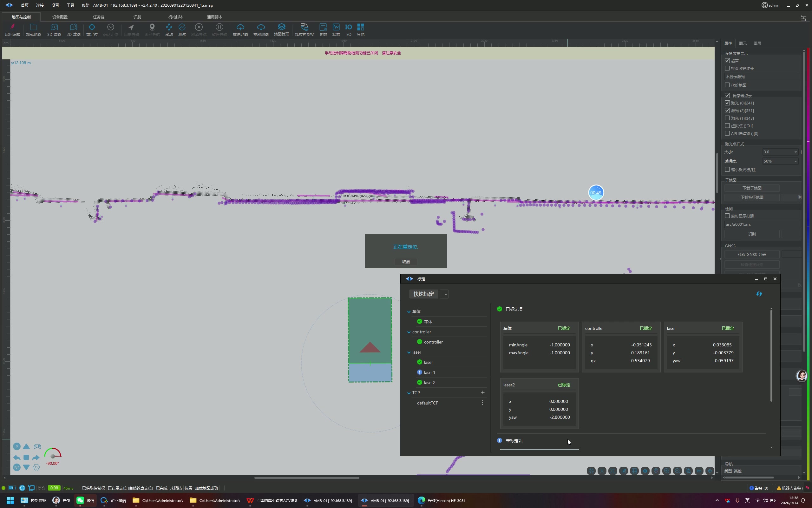812x508 pixels.
Task: Switch to the 设备配置 tab
Action: point(60,17)
